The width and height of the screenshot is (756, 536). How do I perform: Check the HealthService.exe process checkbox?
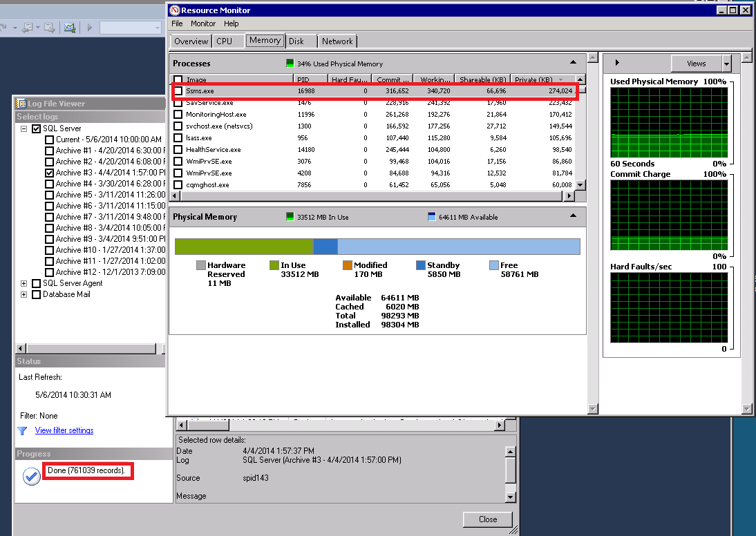(x=178, y=149)
